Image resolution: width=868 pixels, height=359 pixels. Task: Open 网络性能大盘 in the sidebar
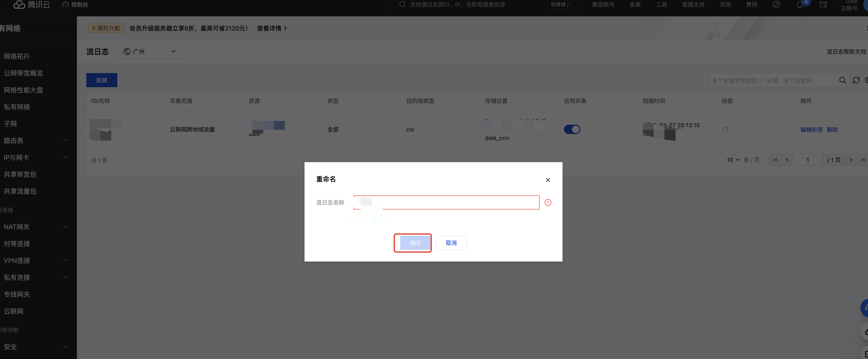coord(23,90)
